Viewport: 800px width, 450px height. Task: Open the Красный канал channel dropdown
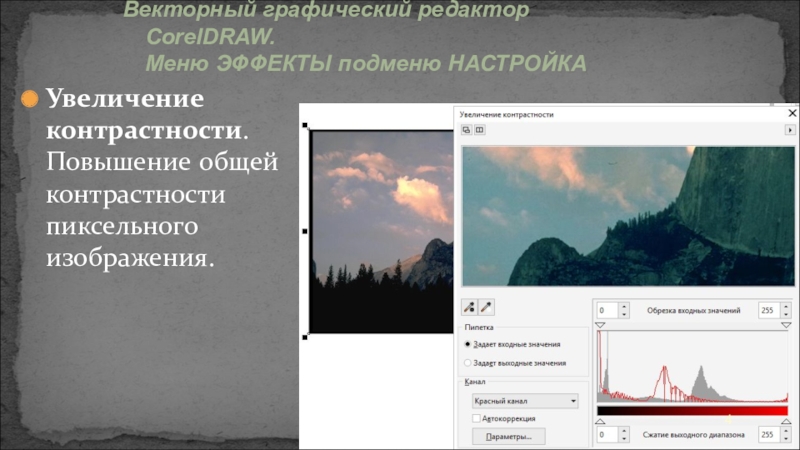pyautogui.click(x=525, y=401)
